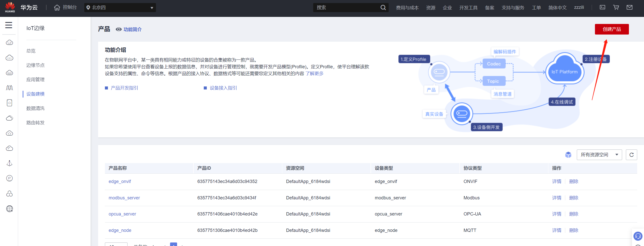The width and height of the screenshot is (644, 246).
Task: Open the 产品开发指引 guide link
Action: [124, 88]
